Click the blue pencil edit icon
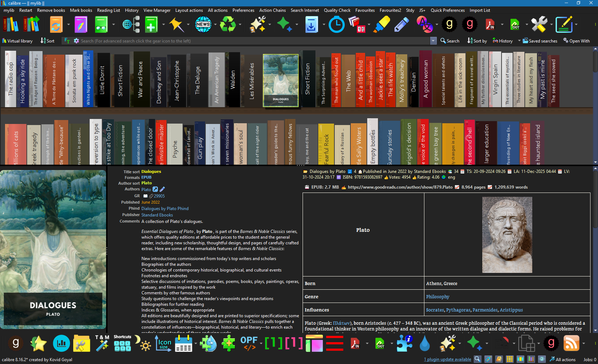The image size is (598, 364). coord(402,25)
